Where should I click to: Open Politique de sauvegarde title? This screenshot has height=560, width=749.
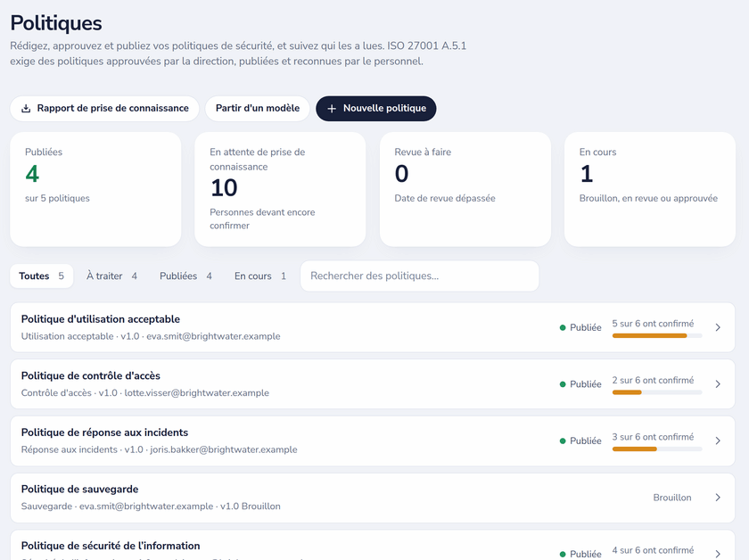(x=79, y=490)
